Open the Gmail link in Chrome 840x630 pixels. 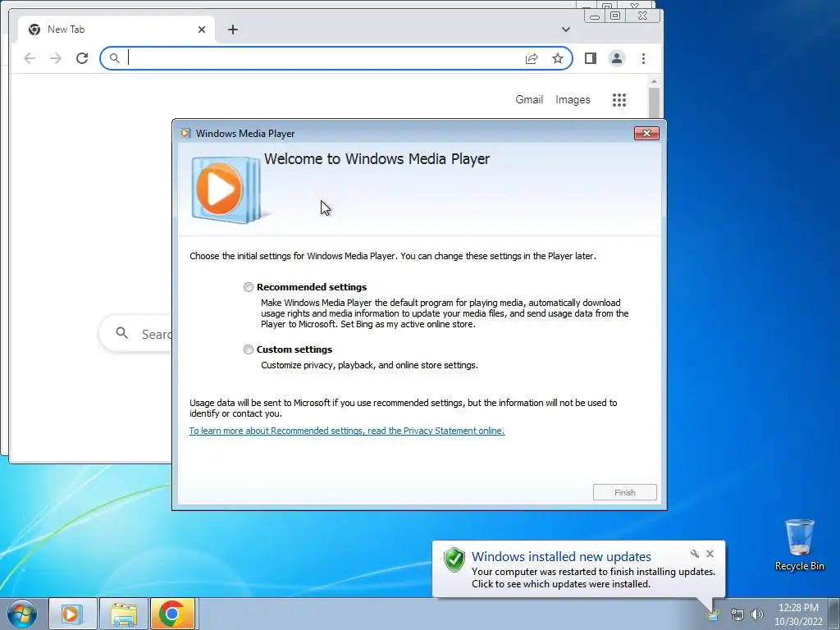[x=529, y=99]
